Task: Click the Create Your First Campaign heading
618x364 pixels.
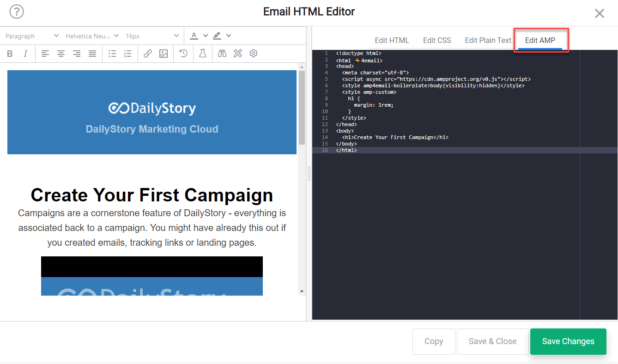Action: [152, 195]
